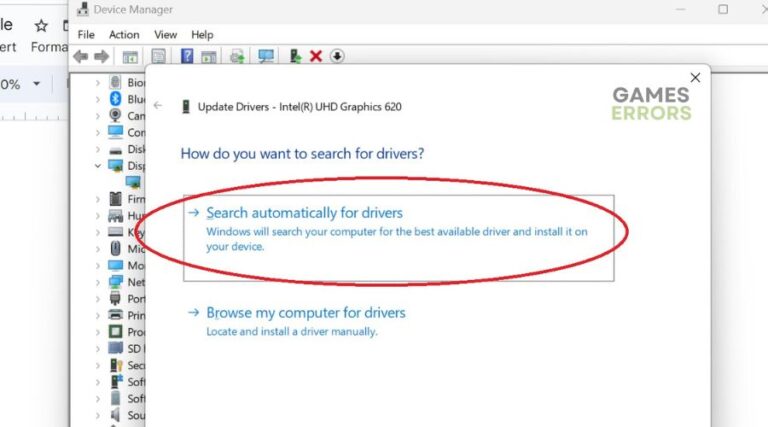Close the Update Drivers dialog

(x=695, y=77)
